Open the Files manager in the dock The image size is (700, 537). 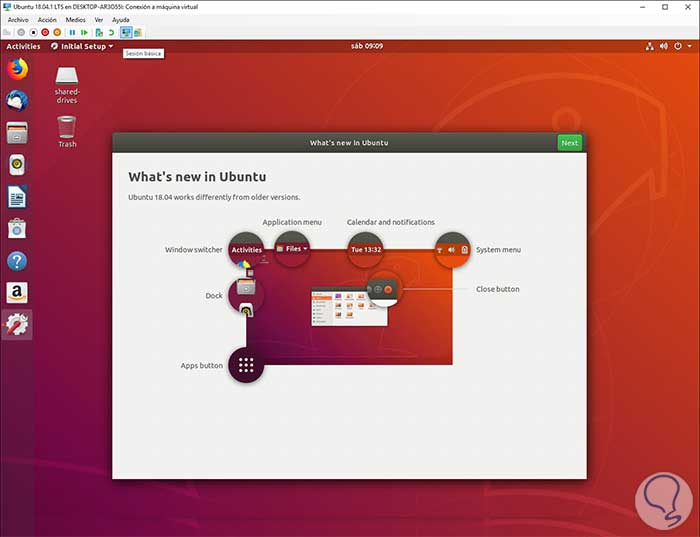(17, 133)
